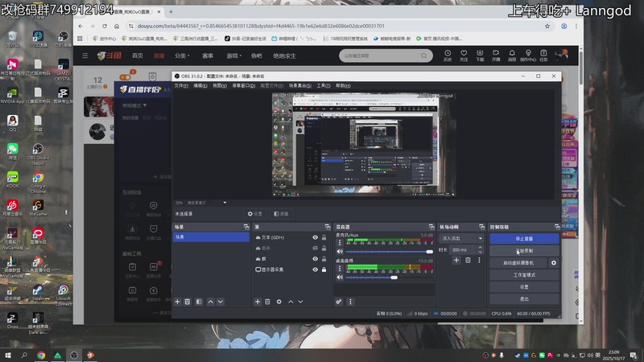Image resolution: width=644 pixels, height=362 pixels.
Task: Mute the 桌面音频 speaker icon
Action: pyautogui.click(x=340, y=278)
